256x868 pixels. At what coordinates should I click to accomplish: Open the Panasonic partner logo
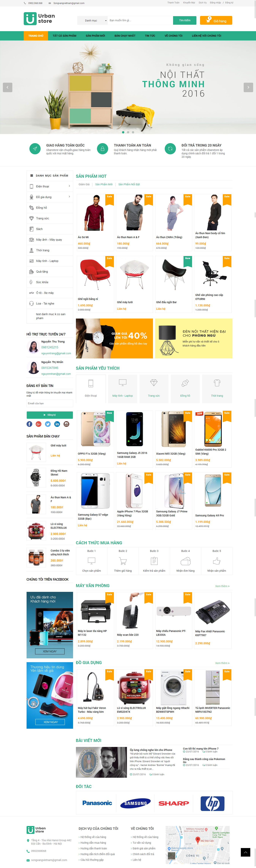97,803
